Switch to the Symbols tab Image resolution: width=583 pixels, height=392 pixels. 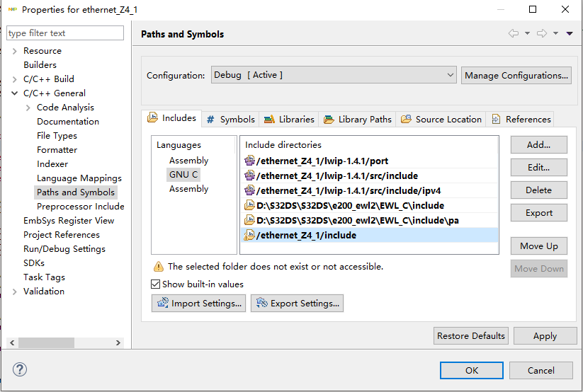click(230, 120)
